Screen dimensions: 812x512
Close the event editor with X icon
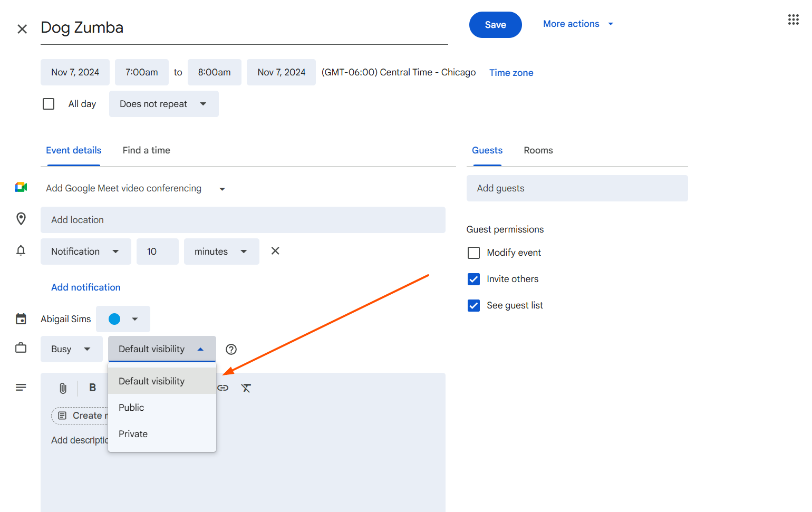22,29
